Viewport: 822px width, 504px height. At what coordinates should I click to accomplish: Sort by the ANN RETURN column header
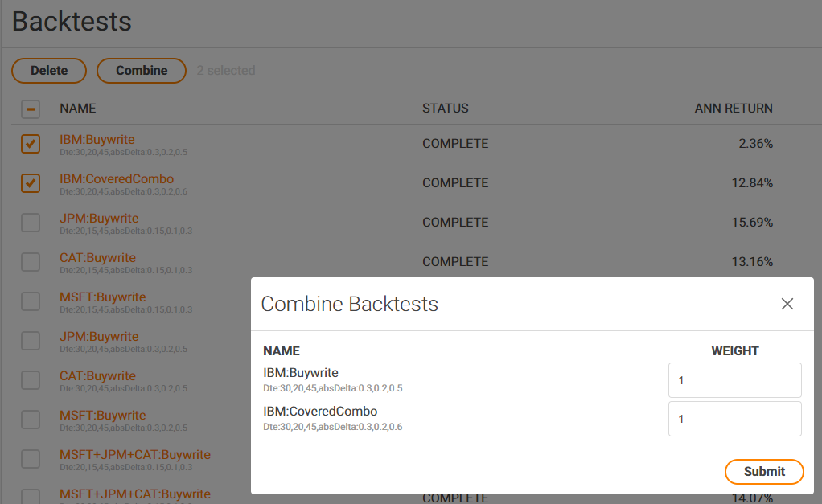coord(733,109)
